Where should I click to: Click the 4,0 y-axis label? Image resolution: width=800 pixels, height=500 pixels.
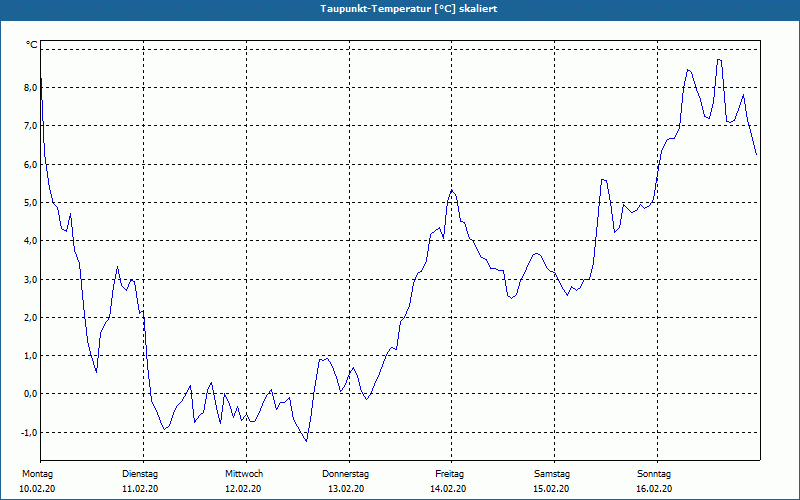pos(31,241)
